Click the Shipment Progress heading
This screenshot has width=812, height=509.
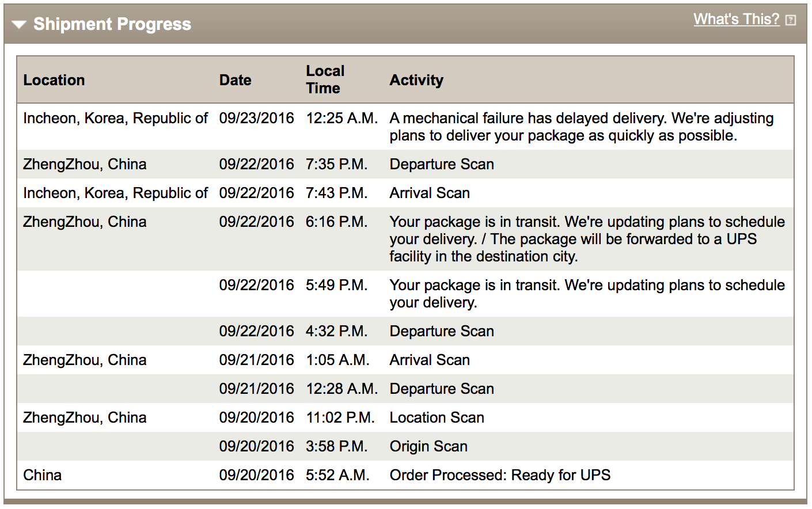pos(112,24)
